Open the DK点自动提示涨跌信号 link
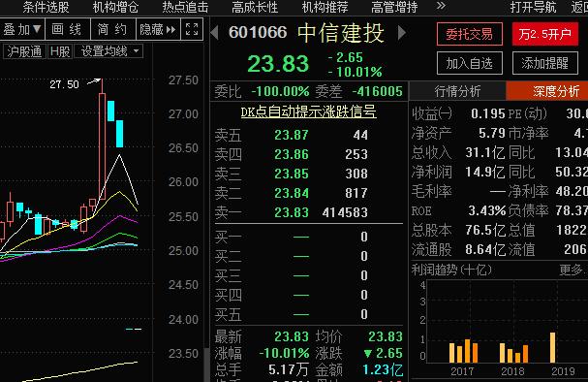Viewport: 588px width, 382px height. click(309, 111)
